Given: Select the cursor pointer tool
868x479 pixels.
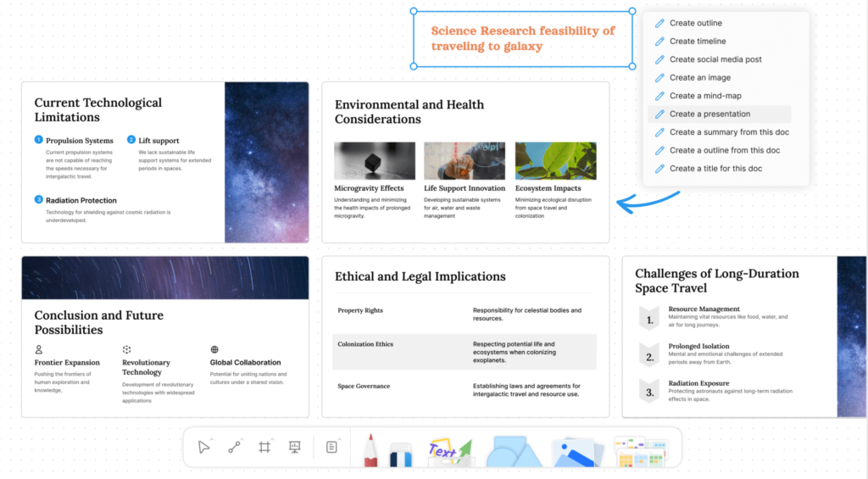Looking at the screenshot, I should [x=203, y=447].
